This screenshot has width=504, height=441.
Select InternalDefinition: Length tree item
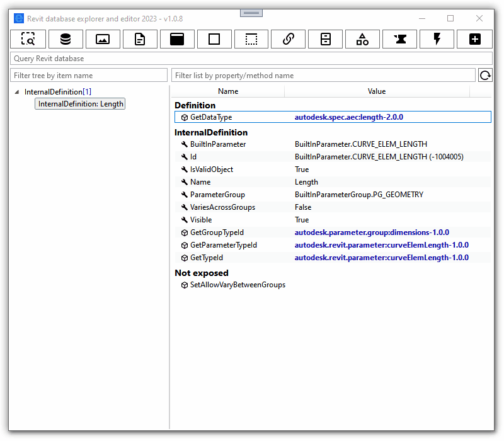81,104
